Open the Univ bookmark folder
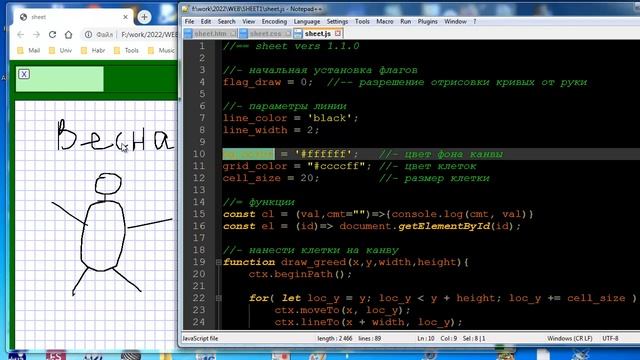Screen dimensions: 640x360 [60, 50]
